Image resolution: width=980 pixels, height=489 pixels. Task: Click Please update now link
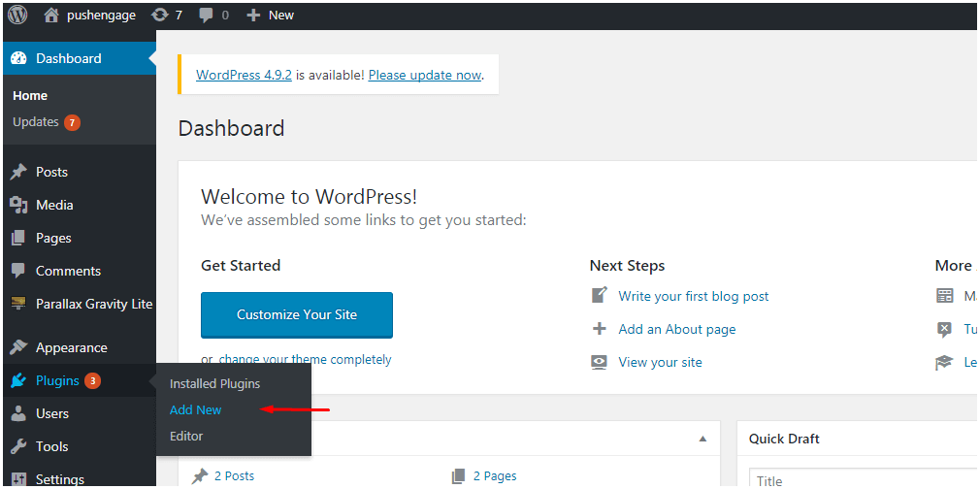click(x=424, y=75)
